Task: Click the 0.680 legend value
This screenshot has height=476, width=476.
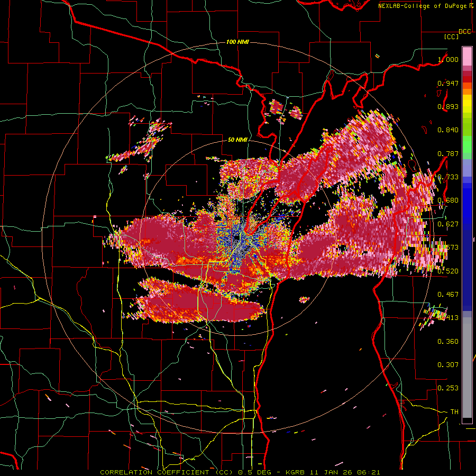Action: pyautogui.click(x=448, y=200)
